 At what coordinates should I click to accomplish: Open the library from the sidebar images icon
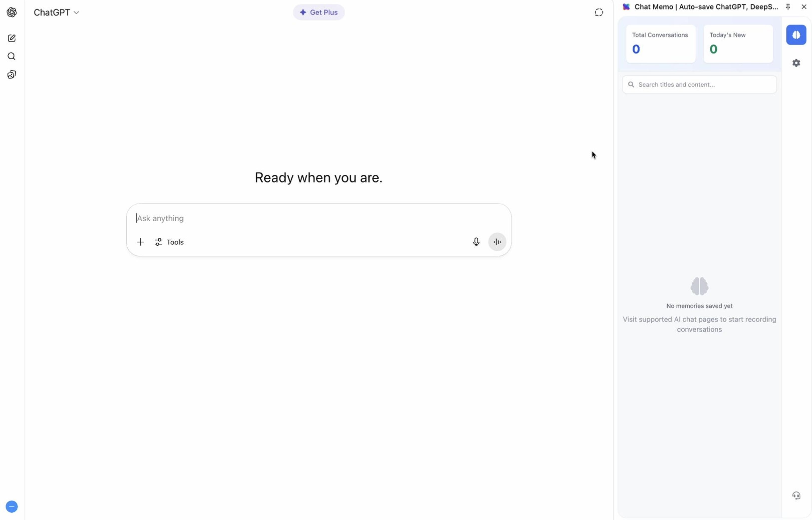[x=12, y=74]
